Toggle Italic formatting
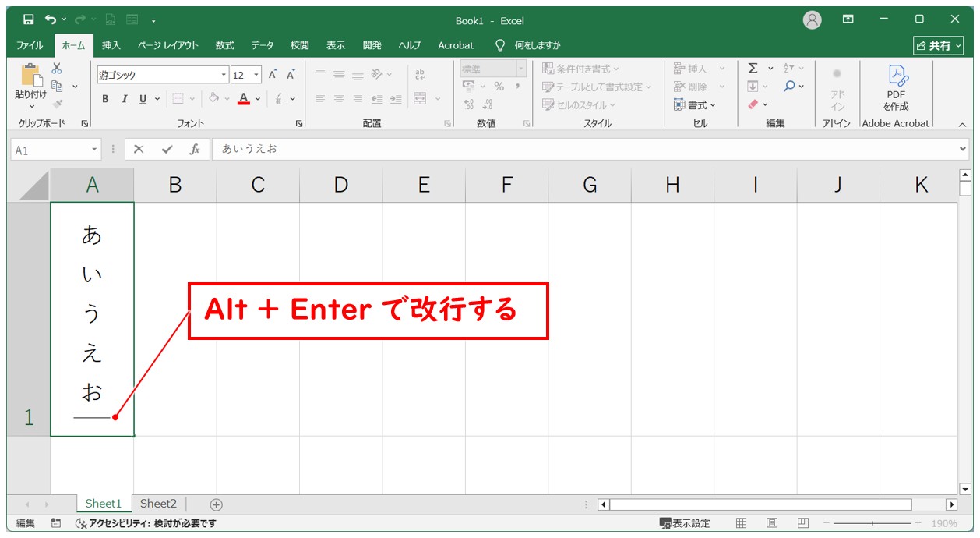The image size is (980, 538). point(124,99)
